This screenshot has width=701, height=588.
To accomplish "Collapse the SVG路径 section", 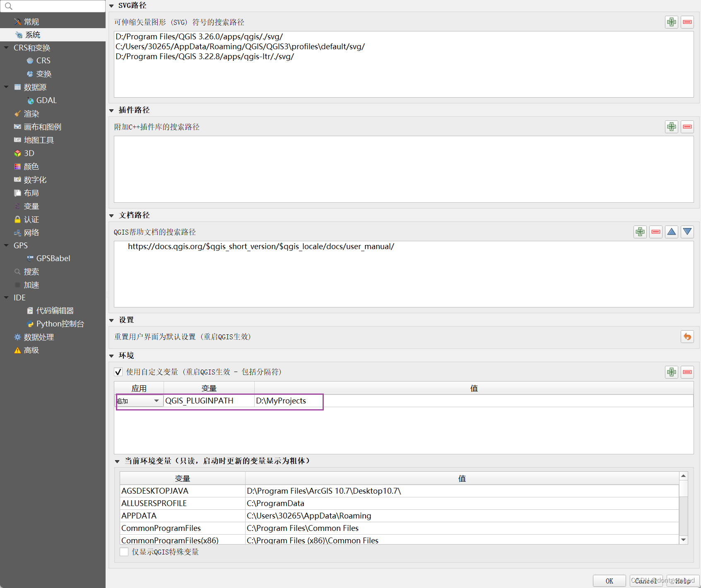I will [x=111, y=6].
